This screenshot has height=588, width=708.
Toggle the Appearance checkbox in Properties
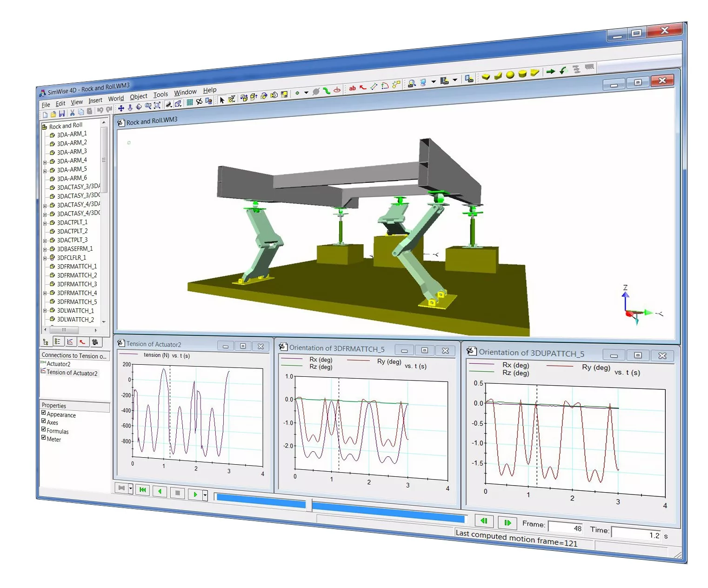click(43, 413)
